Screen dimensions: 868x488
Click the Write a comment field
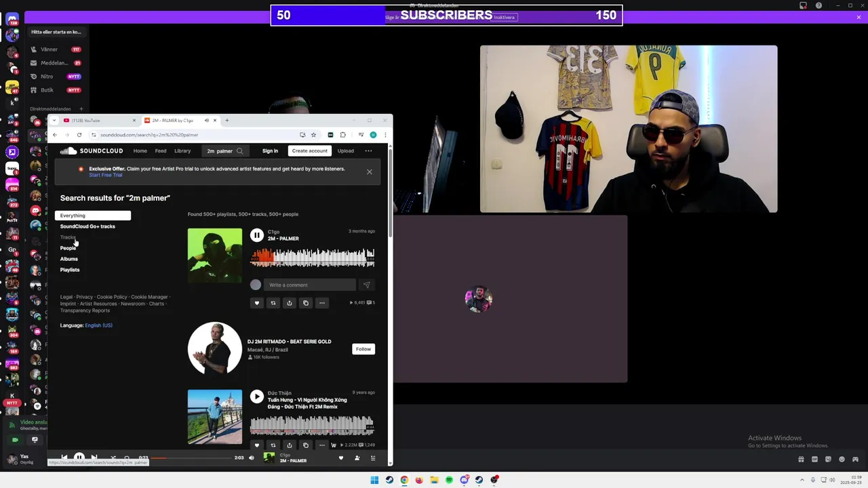[x=310, y=285]
